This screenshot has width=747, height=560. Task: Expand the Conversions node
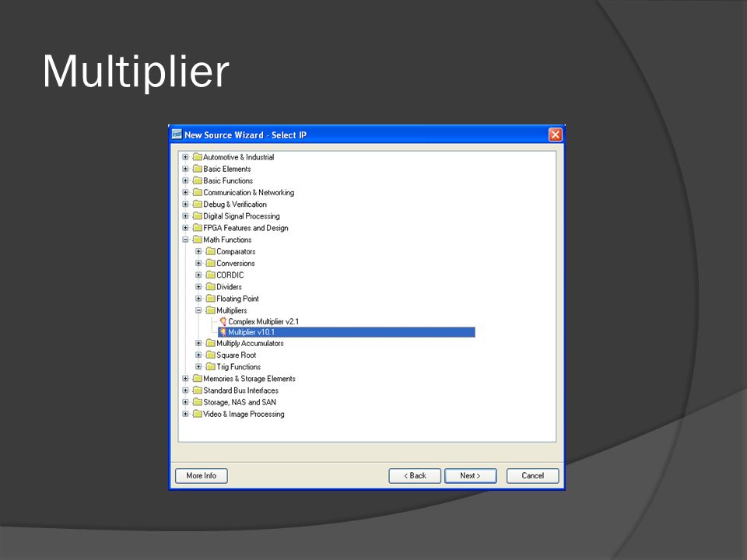(198, 263)
